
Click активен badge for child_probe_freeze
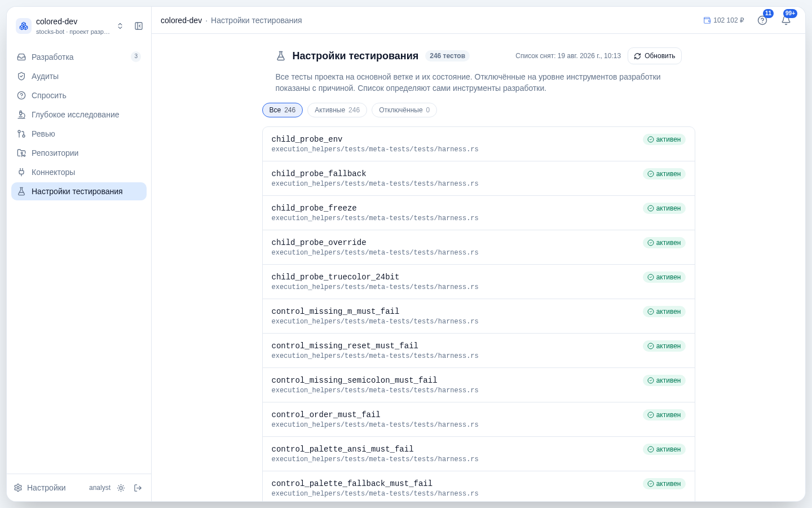664,208
